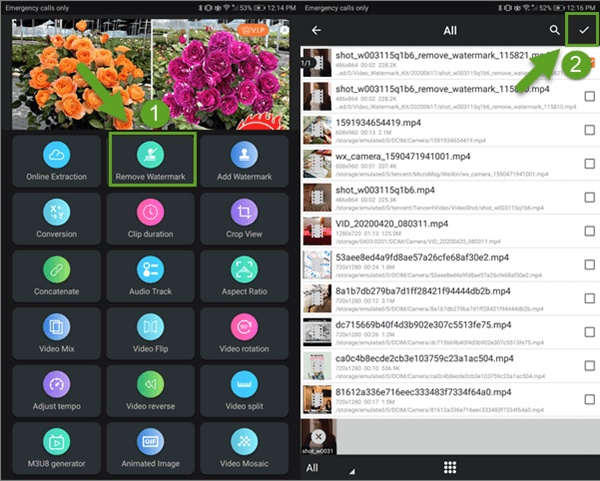Select file name 8a1b7db279ba7d1ff28421f94444db2b.mp4
Image resolution: width=600 pixels, height=481 pixels.
pyautogui.click(x=423, y=291)
